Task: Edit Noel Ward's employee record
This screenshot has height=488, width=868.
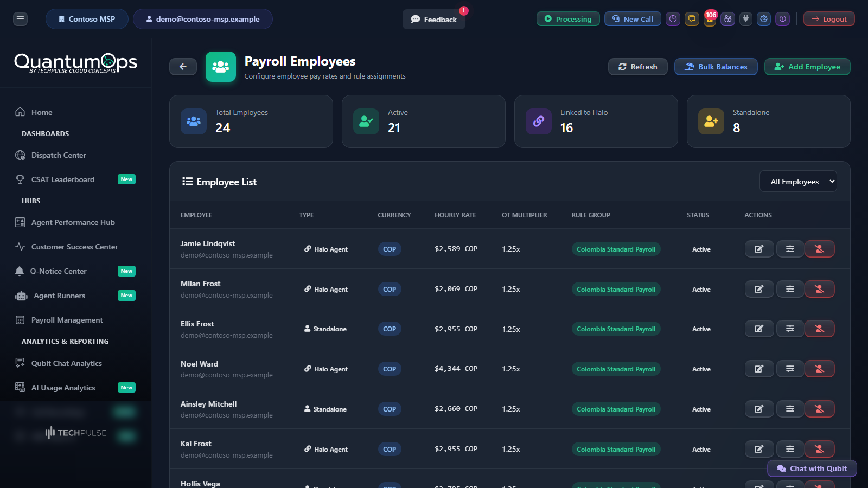Action: coord(759,369)
